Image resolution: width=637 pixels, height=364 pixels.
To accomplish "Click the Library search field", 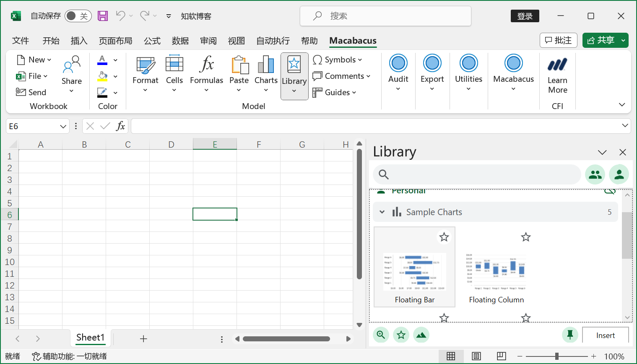I will coord(477,174).
